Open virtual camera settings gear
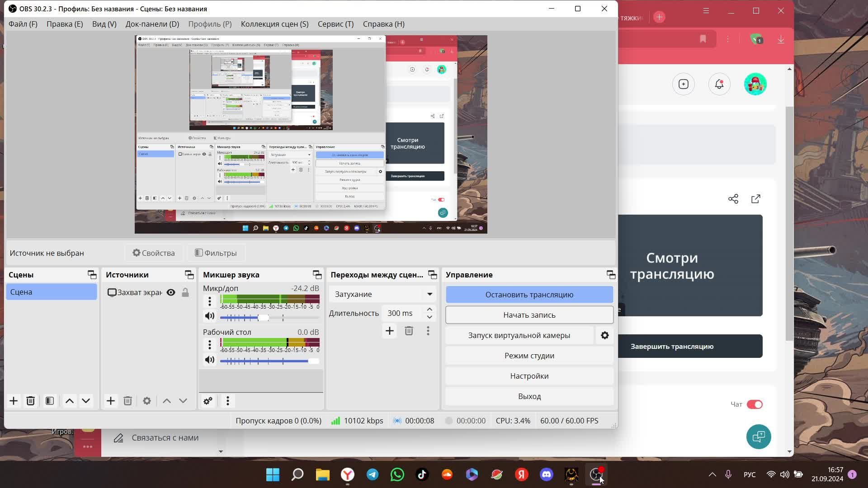Screen dimensions: 868x488 605,335
